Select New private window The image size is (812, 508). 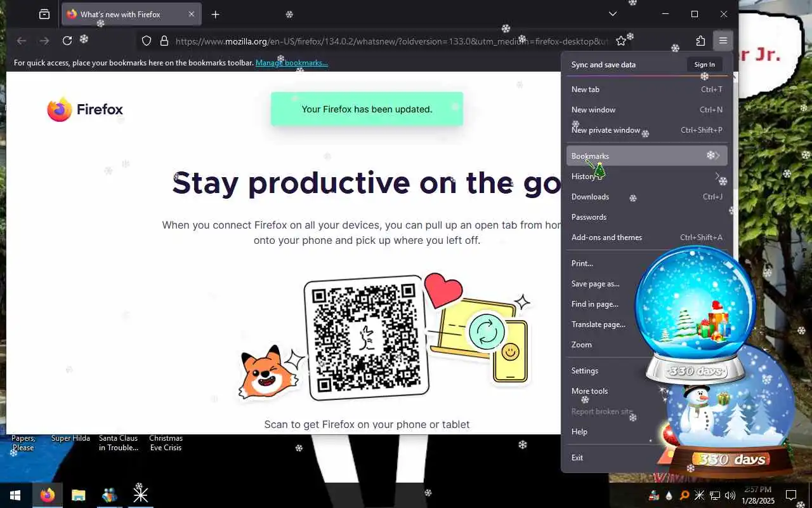[x=646, y=130]
